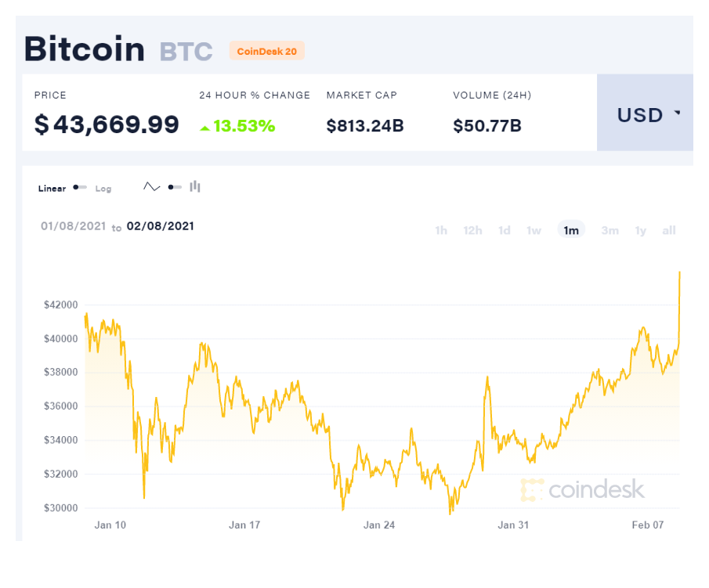Toggle the Linear/Log scale switch

[80, 188]
